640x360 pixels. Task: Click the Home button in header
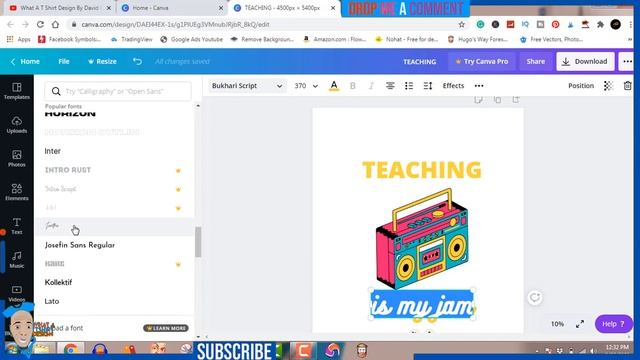[25, 61]
